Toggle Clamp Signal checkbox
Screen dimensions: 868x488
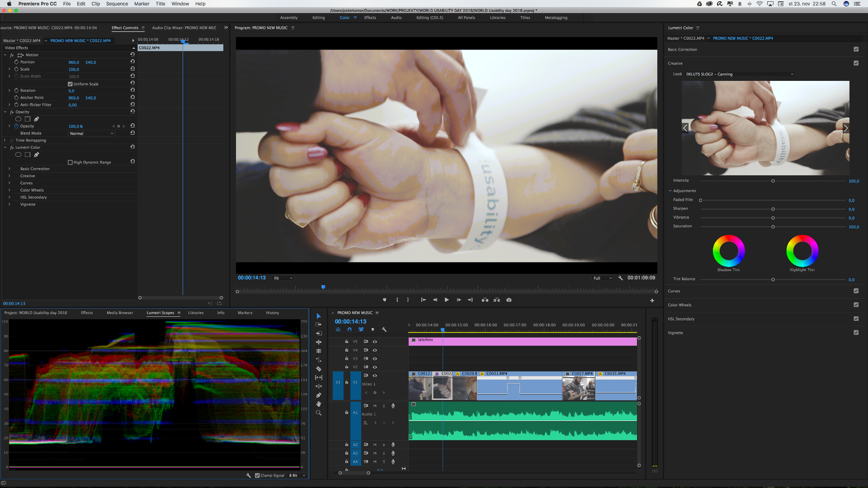tap(257, 475)
